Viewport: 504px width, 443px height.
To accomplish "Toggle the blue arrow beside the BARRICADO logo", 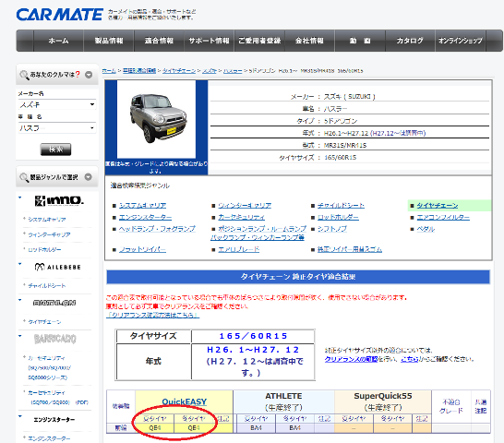I will point(20,336).
